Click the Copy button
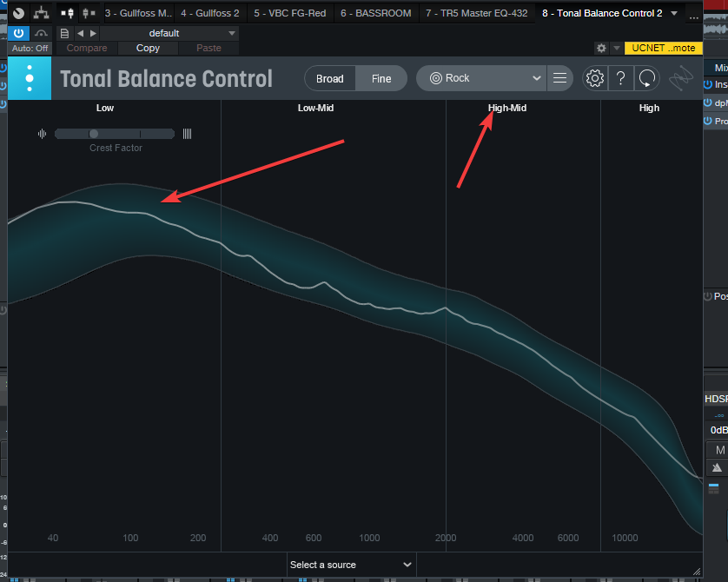This screenshot has width=728, height=582. coord(148,49)
